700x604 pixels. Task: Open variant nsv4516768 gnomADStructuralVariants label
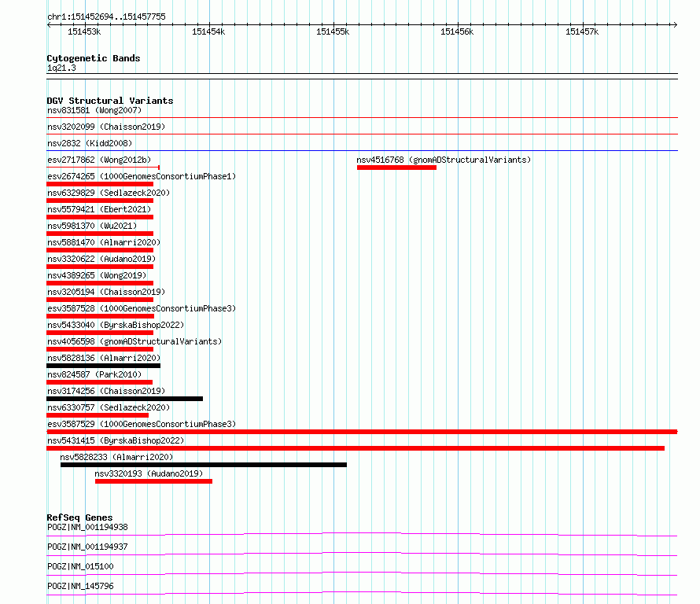click(444, 160)
